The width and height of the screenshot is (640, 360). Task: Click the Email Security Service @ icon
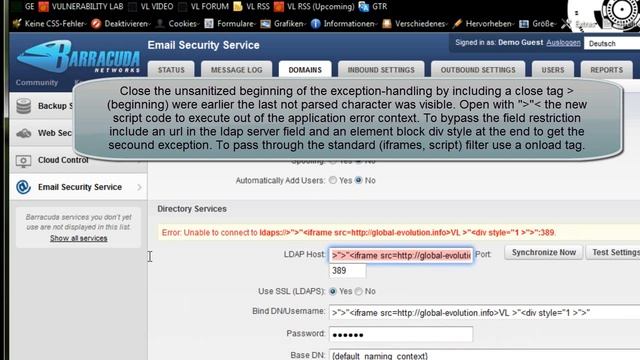(x=24, y=187)
